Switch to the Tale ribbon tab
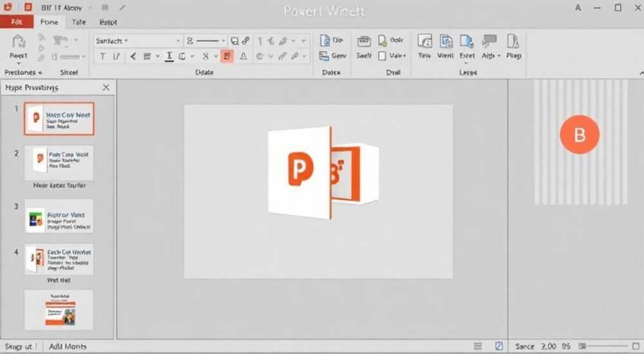 click(79, 22)
